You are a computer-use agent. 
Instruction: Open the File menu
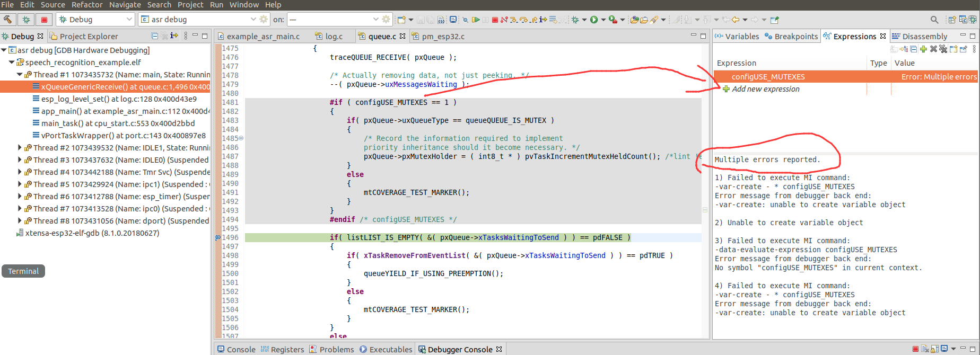7,5
